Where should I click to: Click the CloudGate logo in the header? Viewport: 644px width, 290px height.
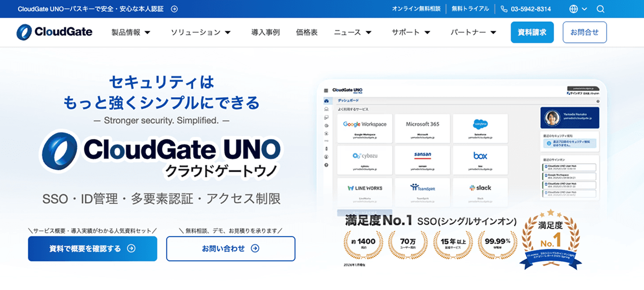[x=54, y=32]
